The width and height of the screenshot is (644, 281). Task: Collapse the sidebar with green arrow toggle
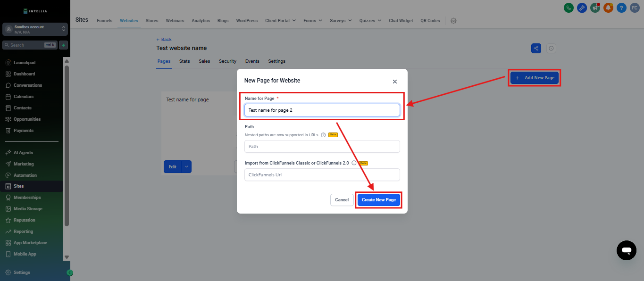tap(70, 273)
